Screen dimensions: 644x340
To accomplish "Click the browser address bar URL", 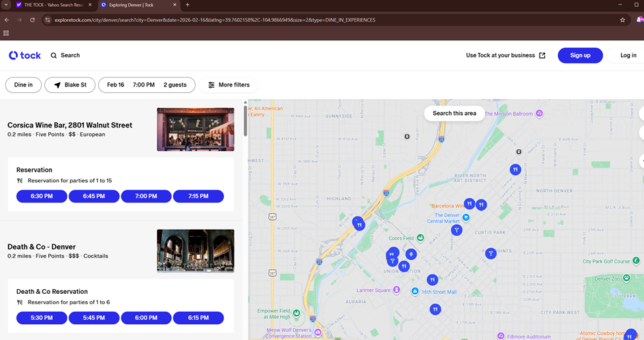I will point(215,20).
